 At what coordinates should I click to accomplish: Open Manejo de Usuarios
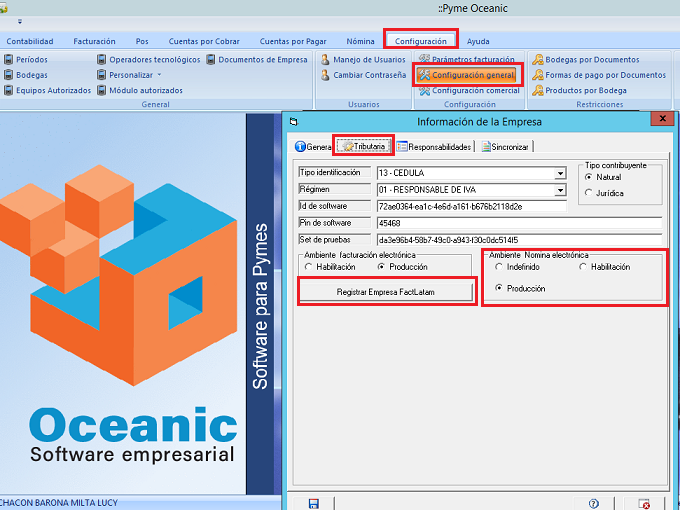coord(363,59)
